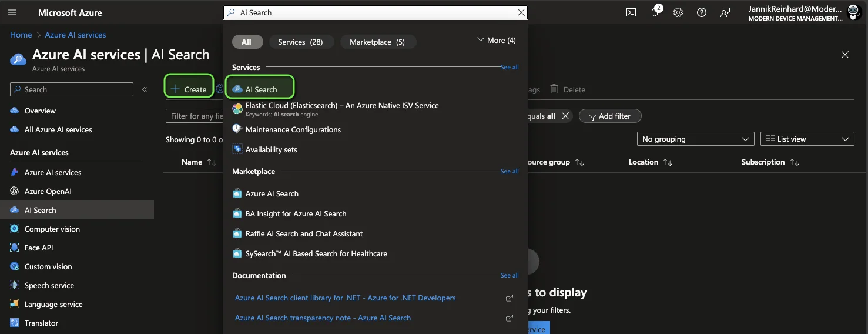Click the Create button

[189, 89]
